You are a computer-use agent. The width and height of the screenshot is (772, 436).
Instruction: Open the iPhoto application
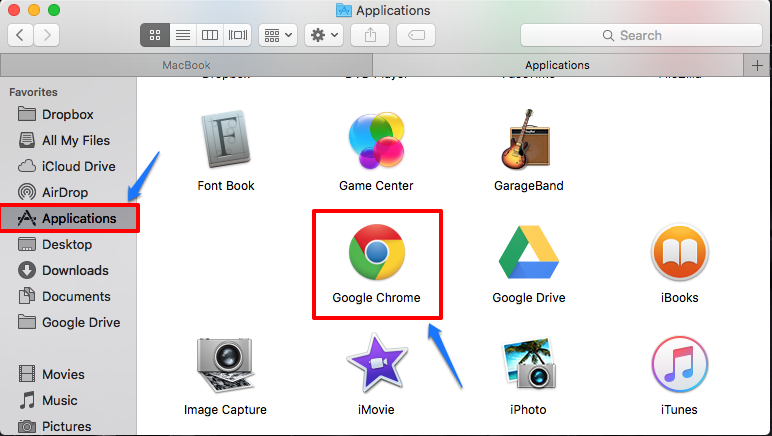529,364
